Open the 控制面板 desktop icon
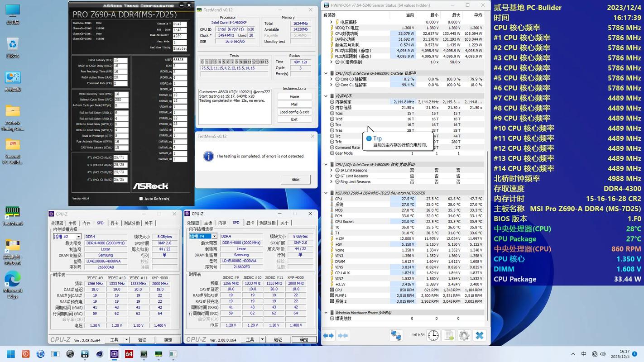This screenshot has height=362, width=644. [13, 81]
